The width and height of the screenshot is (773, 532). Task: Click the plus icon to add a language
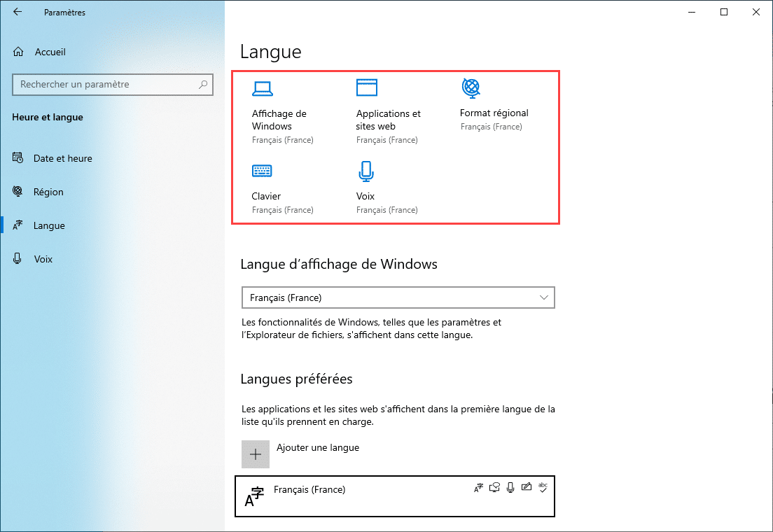[256, 454]
